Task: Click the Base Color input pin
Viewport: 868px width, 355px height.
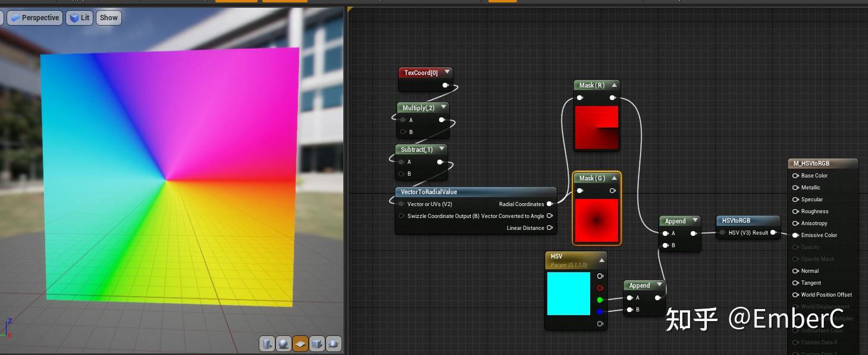Action: pos(795,176)
